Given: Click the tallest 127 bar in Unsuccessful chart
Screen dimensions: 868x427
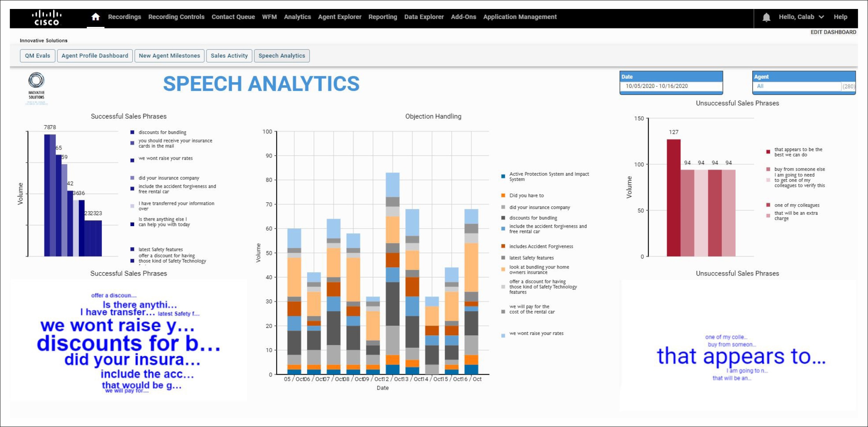Looking at the screenshot, I should pos(673,197).
